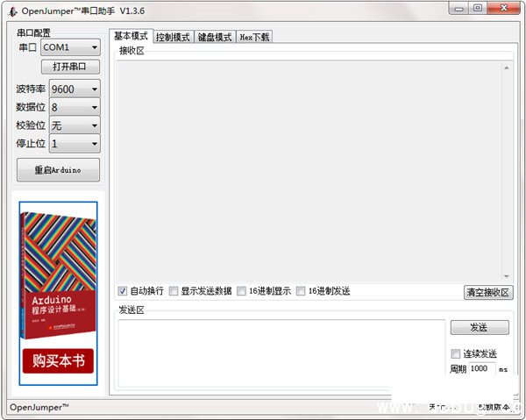This screenshot has width=526, height=420.
Task: Click the 重启Arduino button
Action: point(58,170)
